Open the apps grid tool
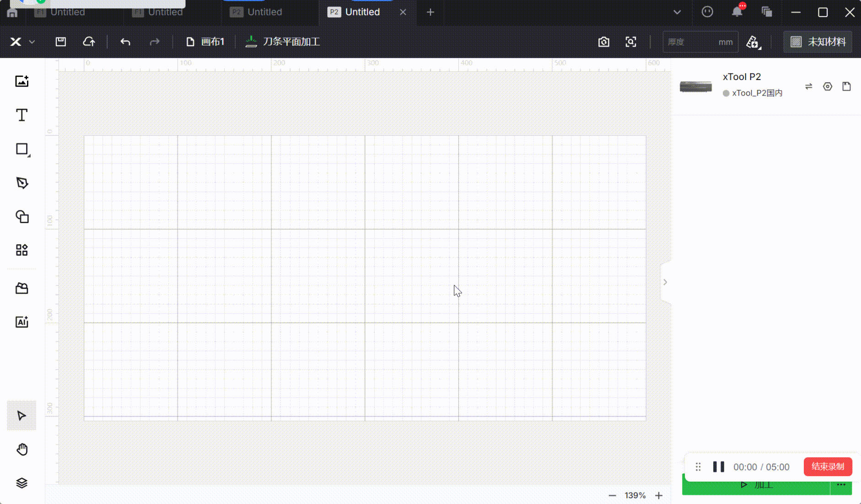This screenshot has width=861, height=504. 22,250
